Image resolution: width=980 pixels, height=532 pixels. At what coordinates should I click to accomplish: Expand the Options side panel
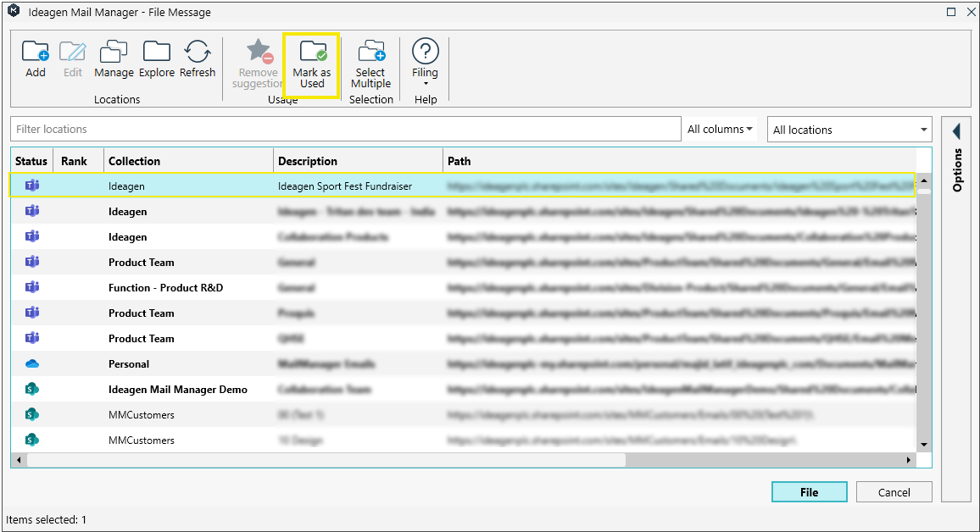tap(956, 132)
